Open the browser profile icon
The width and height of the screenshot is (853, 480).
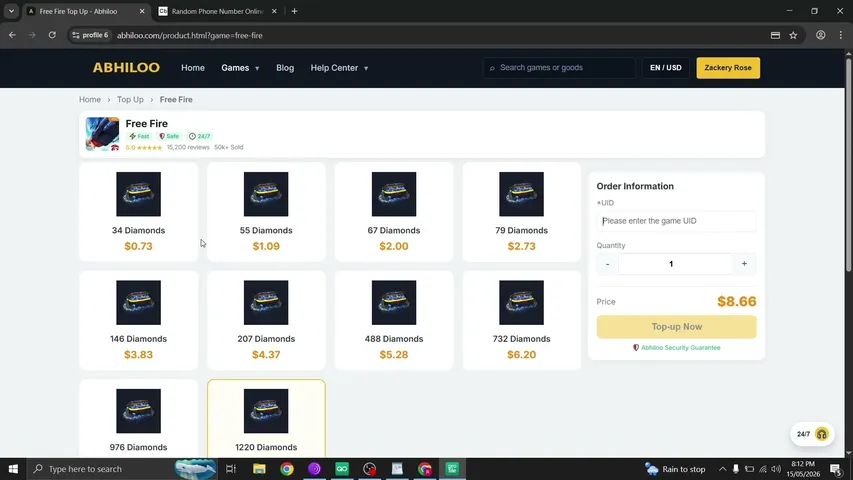820,35
